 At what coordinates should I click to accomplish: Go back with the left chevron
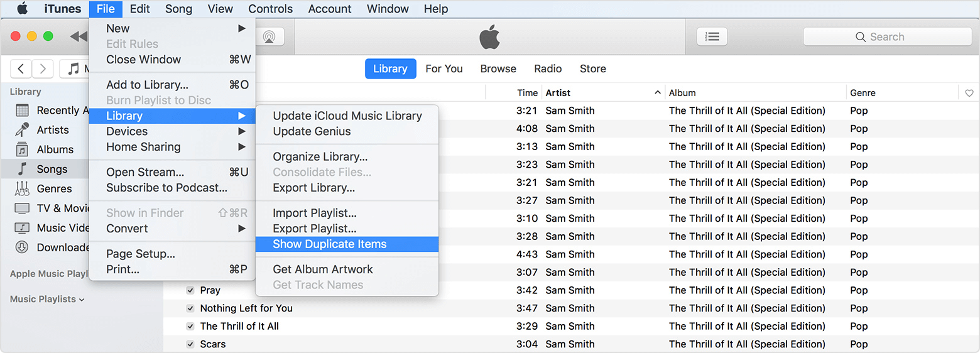point(21,68)
